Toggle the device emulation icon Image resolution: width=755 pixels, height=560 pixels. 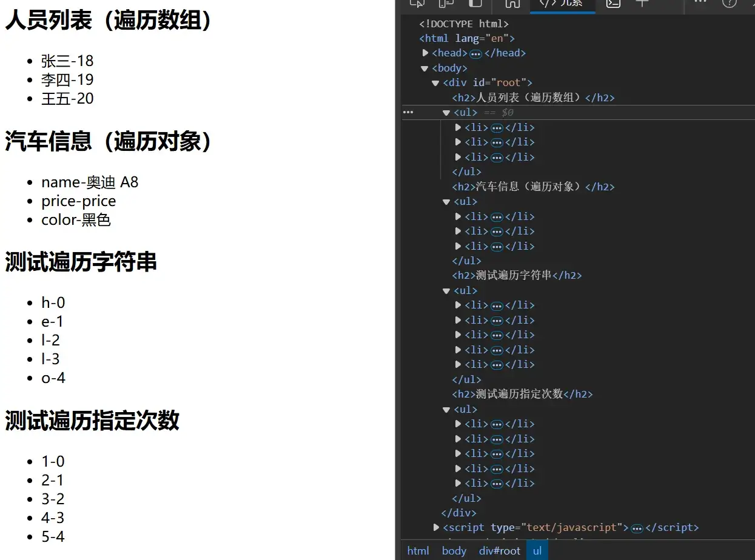click(446, 3)
